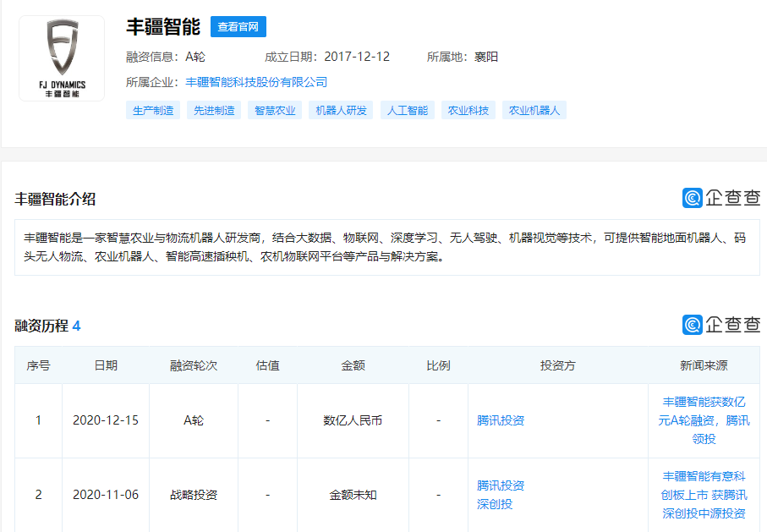Open news 丰疆智能有意科创板上市
Image resolution: width=767 pixels, height=532 pixels.
[704, 495]
